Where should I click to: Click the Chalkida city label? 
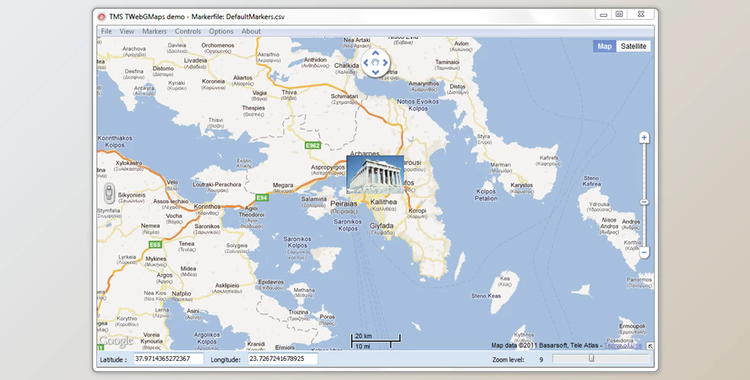[x=346, y=66]
